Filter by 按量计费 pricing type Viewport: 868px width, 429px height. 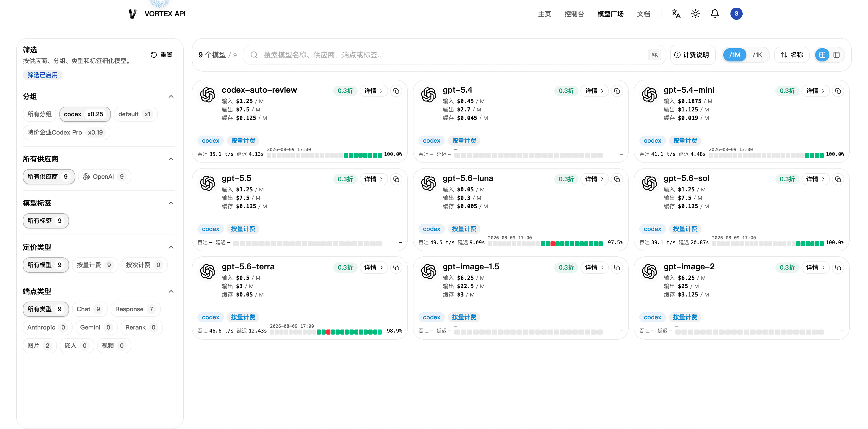[x=95, y=265]
